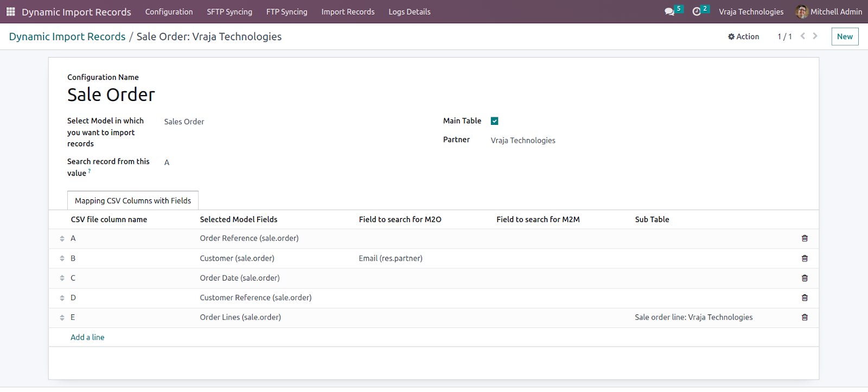868x392 pixels.
Task: Delete row B with trash icon
Action: (805, 258)
